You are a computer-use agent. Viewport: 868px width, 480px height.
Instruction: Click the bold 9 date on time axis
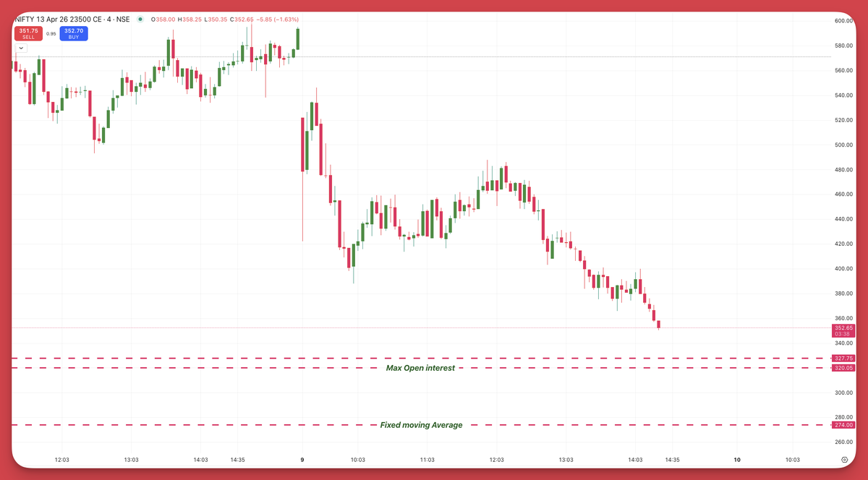[x=301, y=459]
